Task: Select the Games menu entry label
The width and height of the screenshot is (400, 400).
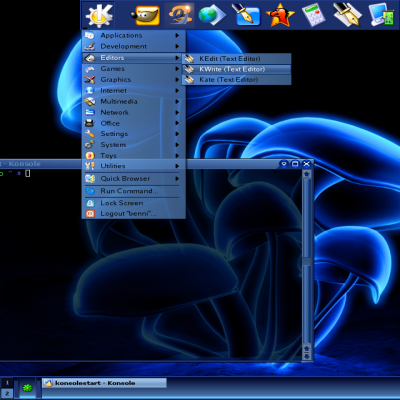Action: pos(113,69)
